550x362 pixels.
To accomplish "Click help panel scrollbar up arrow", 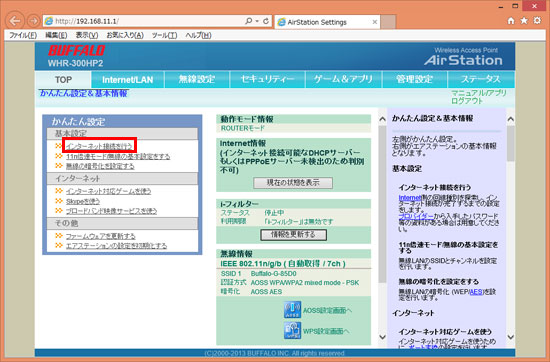I will tap(511, 119).
